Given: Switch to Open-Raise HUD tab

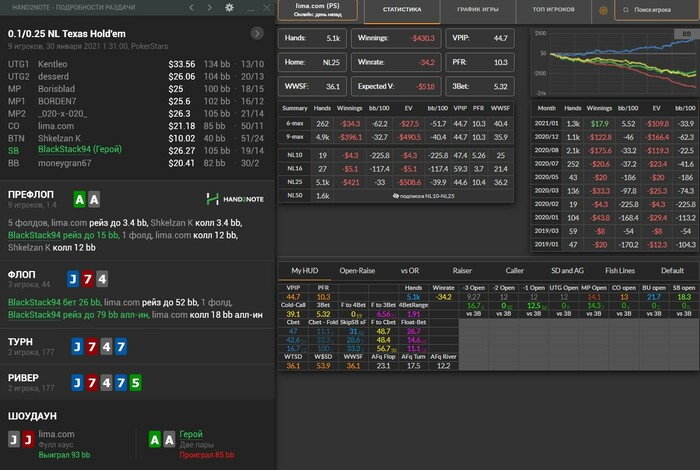Looking at the screenshot, I should pos(357,270).
